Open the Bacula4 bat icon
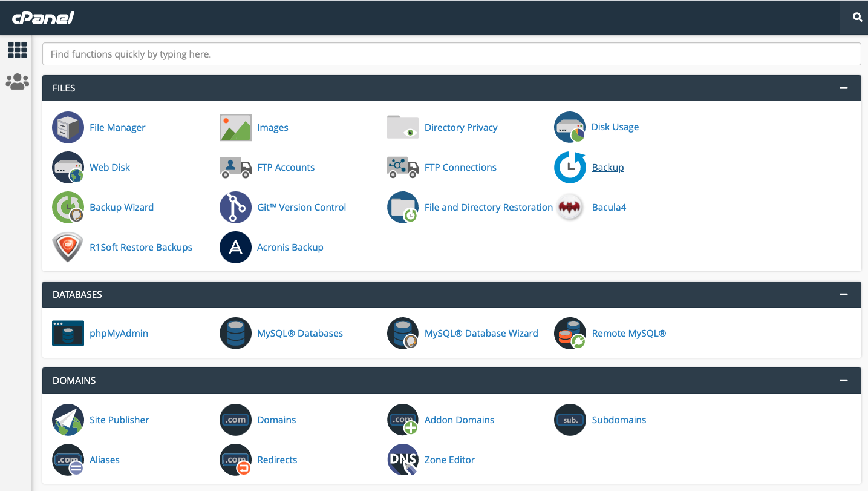The height and width of the screenshot is (491, 868). [x=570, y=207]
